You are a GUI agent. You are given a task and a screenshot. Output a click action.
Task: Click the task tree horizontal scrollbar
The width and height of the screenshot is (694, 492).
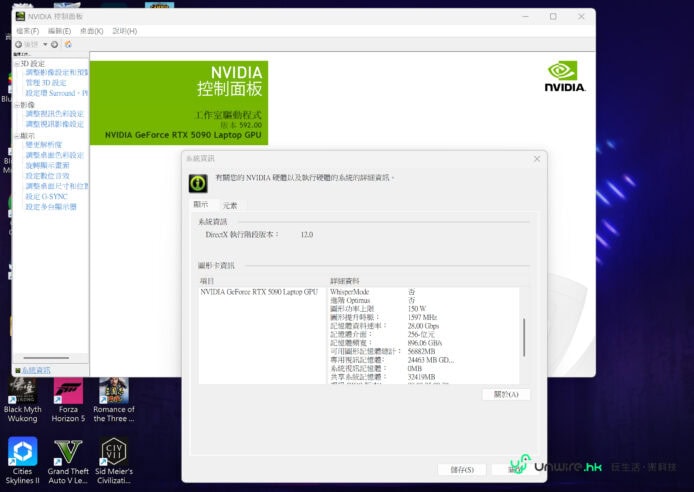[46, 357]
